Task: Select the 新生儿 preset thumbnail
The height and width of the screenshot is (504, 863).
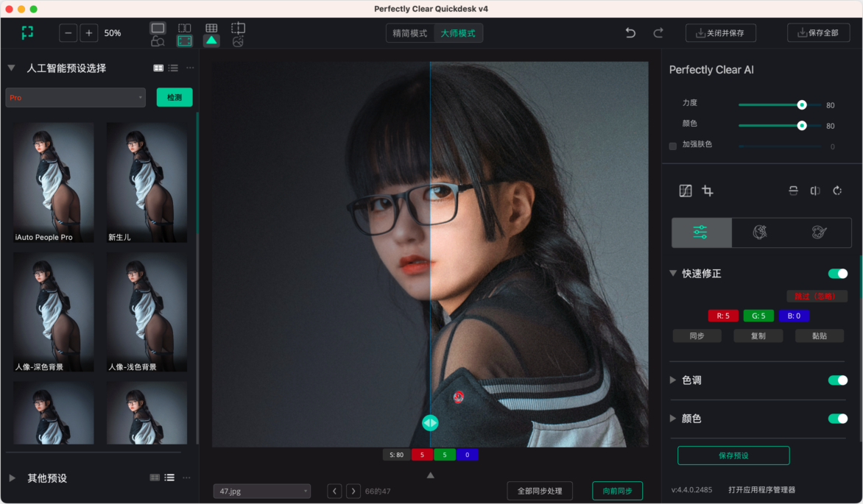Action: click(147, 182)
